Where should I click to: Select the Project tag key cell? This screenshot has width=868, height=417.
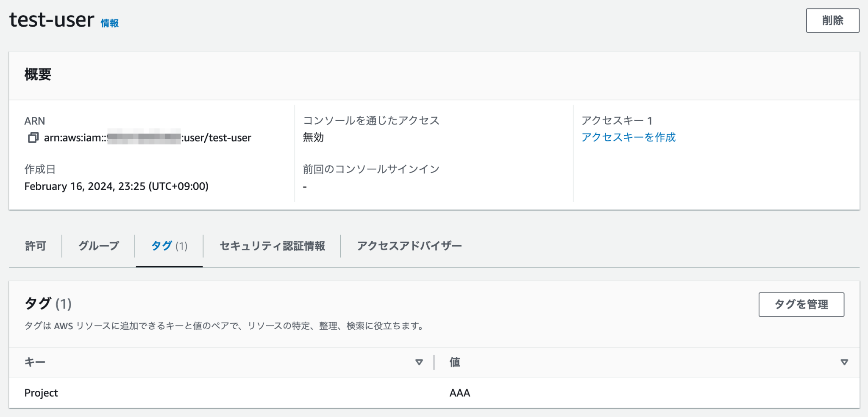point(42,393)
